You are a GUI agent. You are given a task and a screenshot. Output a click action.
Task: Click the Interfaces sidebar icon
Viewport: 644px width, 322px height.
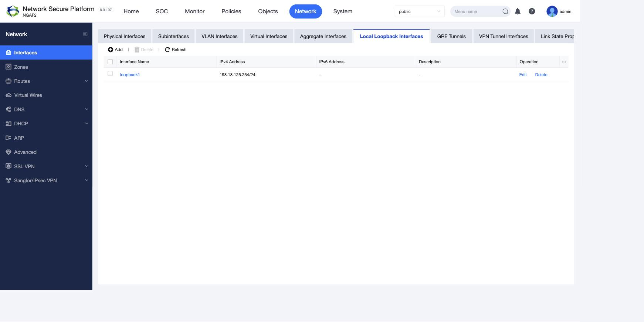coord(9,52)
